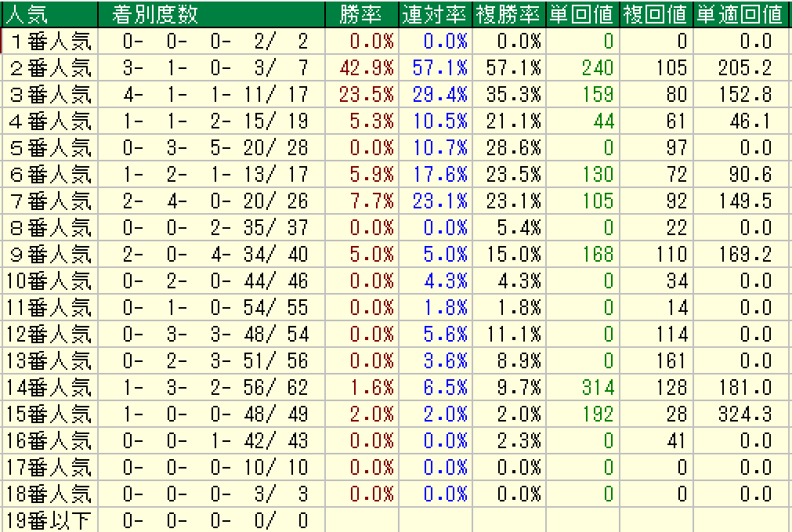Screen dimensions: 792x532
Task: Select the 7番人気 row label
Action: (x=50, y=201)
